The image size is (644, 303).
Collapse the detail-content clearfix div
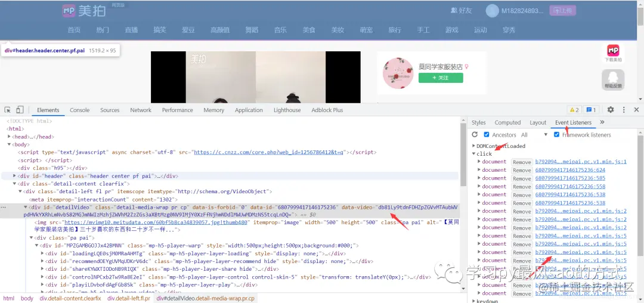click(15, 184)
